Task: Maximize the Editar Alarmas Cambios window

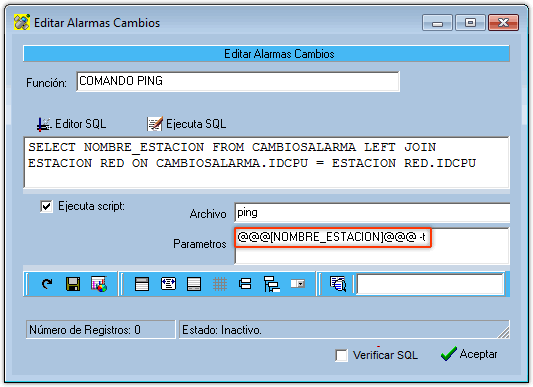Action: 470,23
